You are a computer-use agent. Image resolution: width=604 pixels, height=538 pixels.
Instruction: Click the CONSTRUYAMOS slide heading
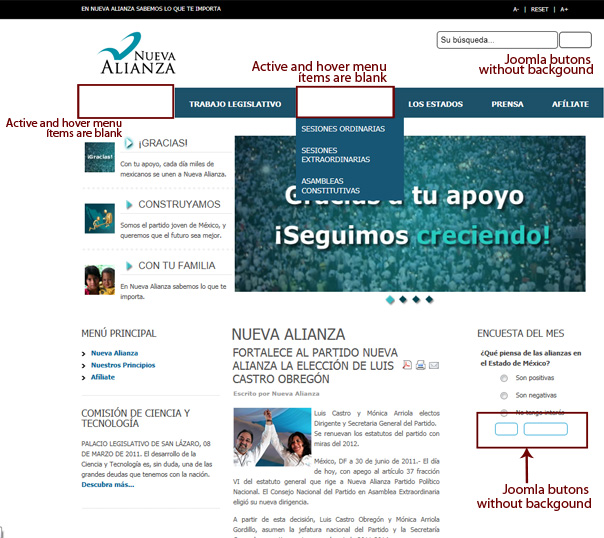tap(180, 204)
